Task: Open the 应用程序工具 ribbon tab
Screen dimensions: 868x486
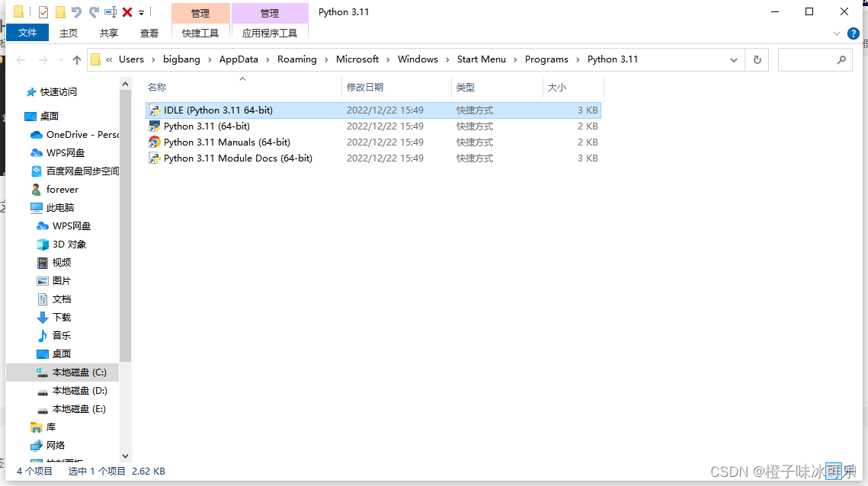Action: pos(270,34)
